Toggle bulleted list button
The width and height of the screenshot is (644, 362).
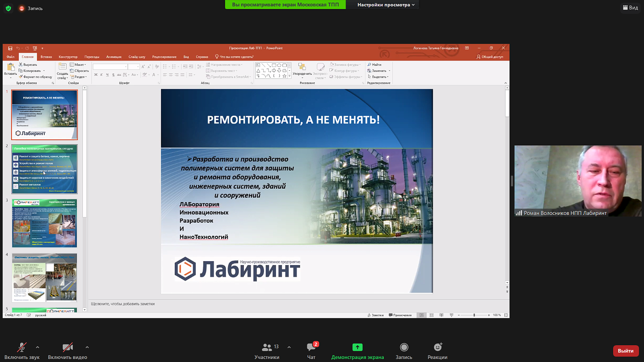[x=165, y=66]
